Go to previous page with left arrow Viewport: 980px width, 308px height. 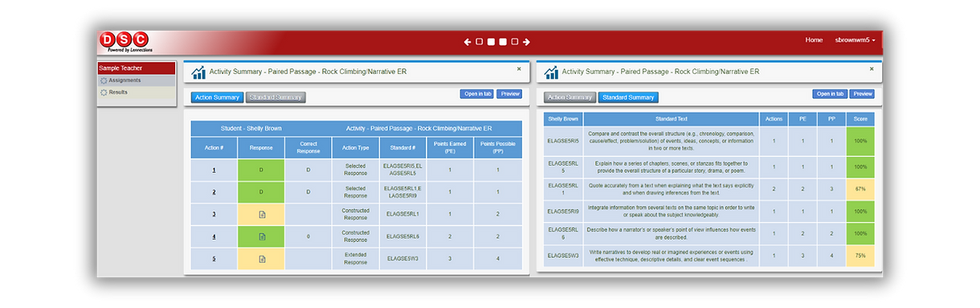[468, 42]
